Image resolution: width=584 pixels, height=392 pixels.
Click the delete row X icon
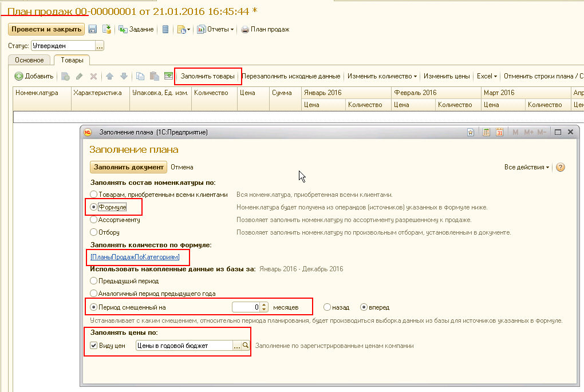[93, 76]
